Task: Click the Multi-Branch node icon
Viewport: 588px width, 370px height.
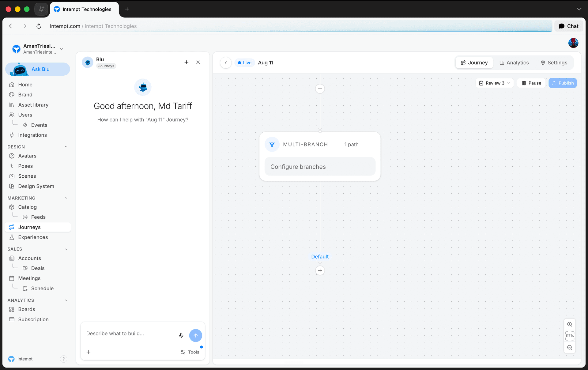Action: click(272, 144)
